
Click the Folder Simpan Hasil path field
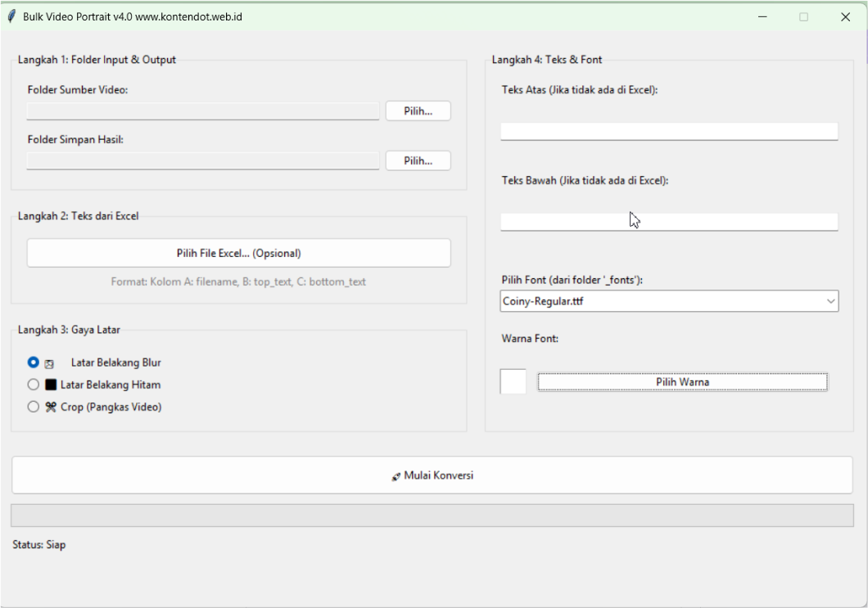tap(203, 161)
